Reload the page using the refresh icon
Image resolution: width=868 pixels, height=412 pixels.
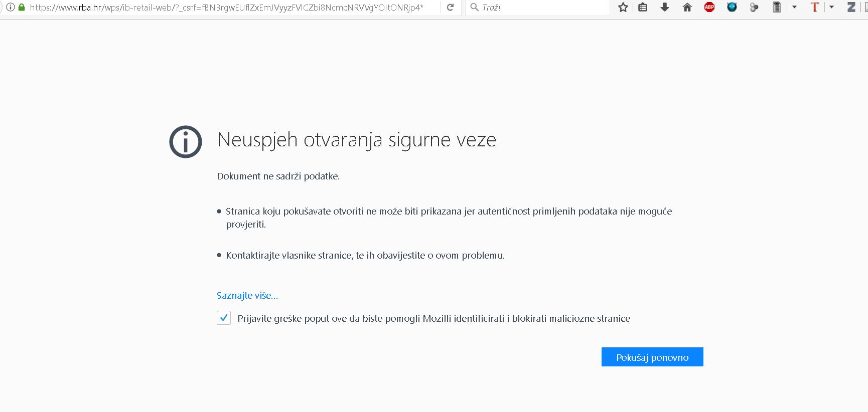(x=450, y=8)
